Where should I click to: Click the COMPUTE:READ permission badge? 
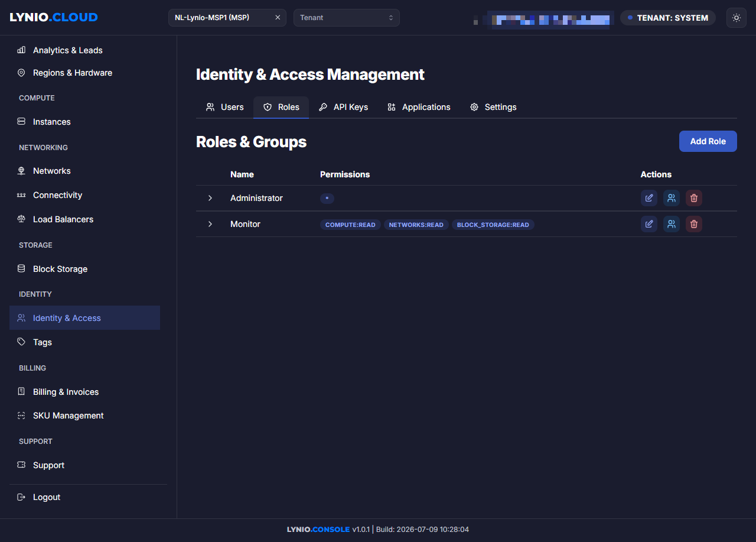coord(350,225)
